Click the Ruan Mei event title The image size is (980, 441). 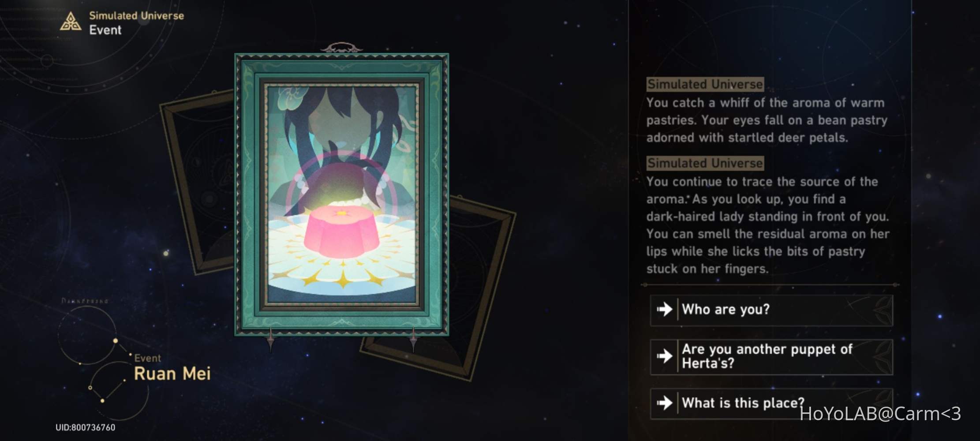coord(172,374)
